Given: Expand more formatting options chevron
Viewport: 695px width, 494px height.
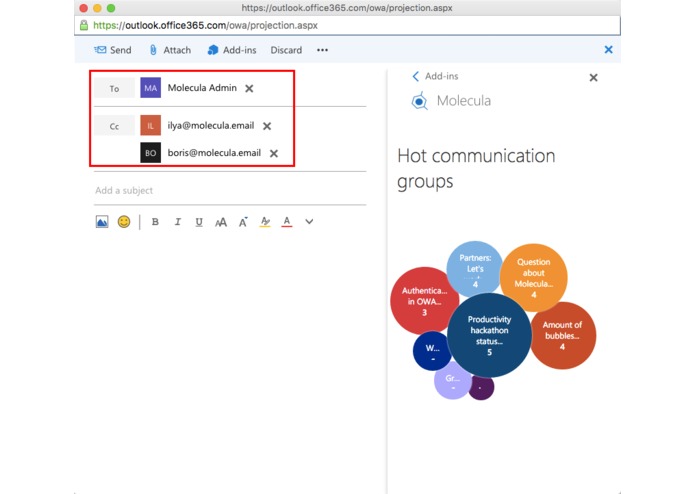Looking at the screenshot, I should 309,222.
